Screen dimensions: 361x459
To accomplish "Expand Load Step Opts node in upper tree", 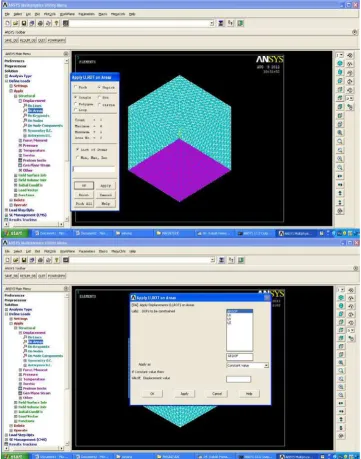I will (6, 210).
